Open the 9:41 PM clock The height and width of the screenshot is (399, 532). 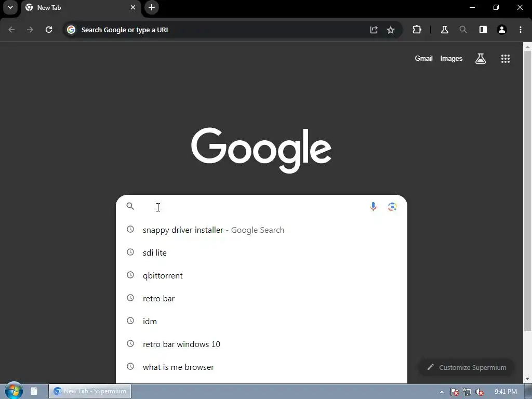pyautogui.click(x=506, y=392)
